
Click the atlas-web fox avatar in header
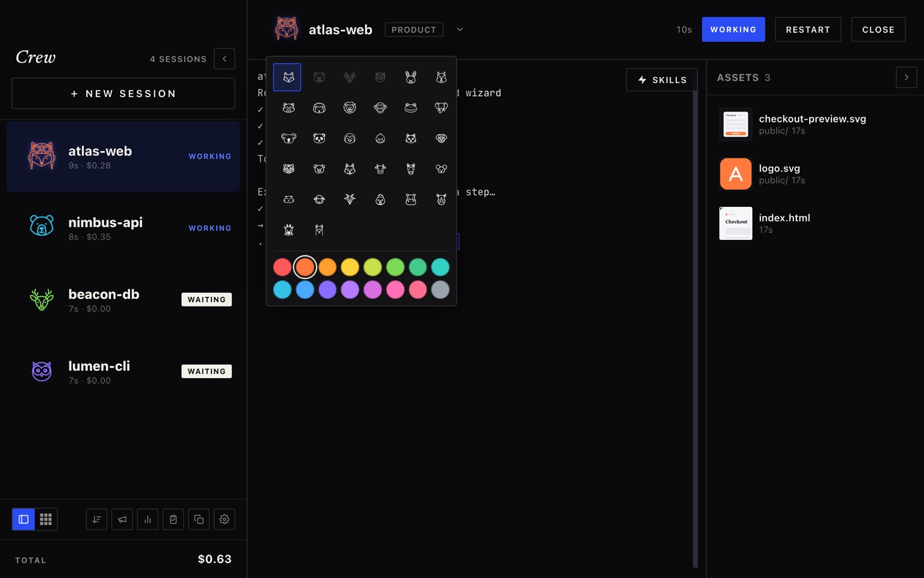pyautogui.click(x=286, y=29)
